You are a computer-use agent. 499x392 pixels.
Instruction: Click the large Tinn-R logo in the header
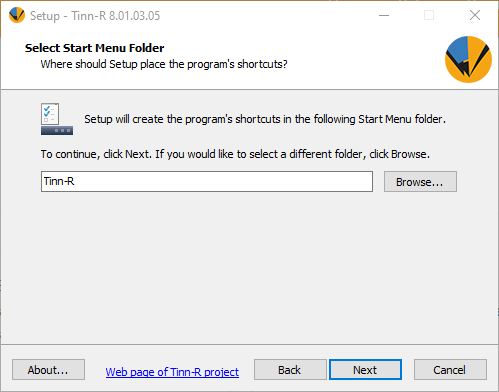pyautogui.click(x=468, y=59)
